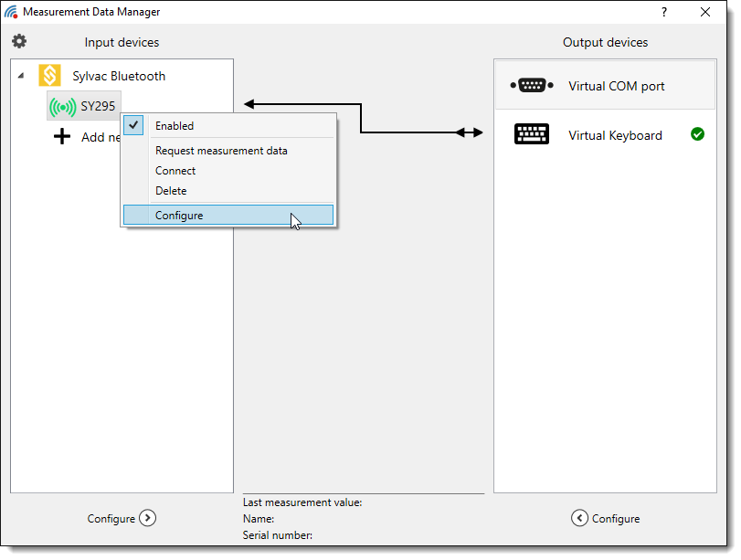The image size is (741, 560).
Task: Select the Virtual COM port output device
Action: coord(616,86)
